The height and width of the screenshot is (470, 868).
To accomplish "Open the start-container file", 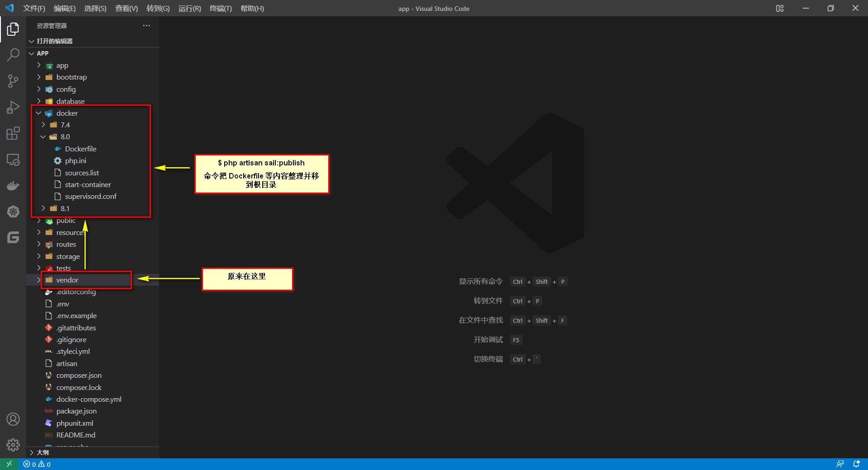I will [93, 184].
